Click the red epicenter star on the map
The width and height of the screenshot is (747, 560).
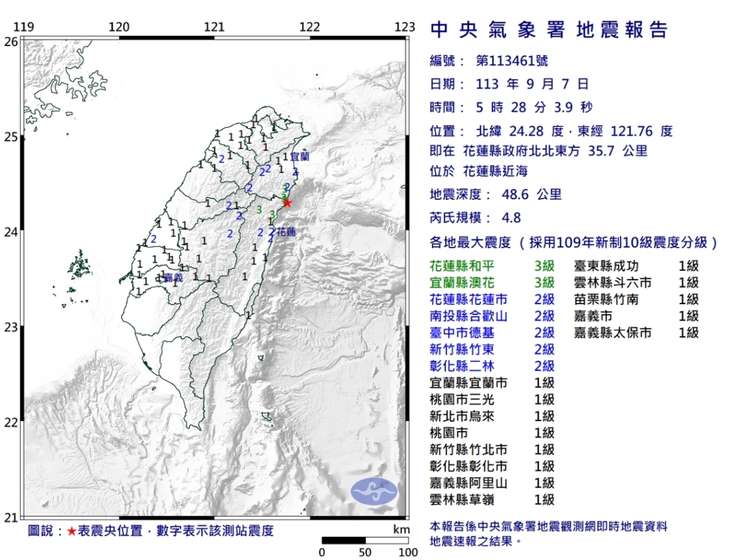pos(287,202)
